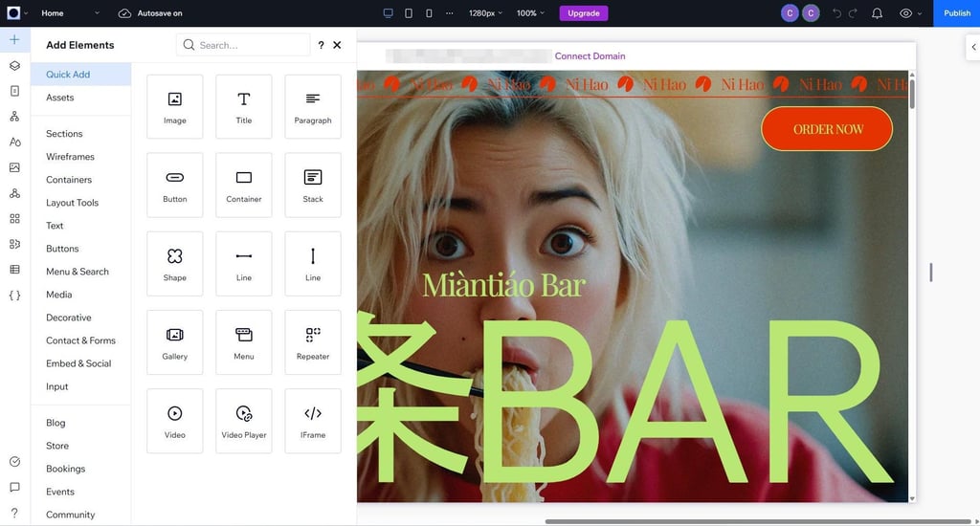Image resolution: width=980 pixels, height=526 pixels.
Task: Add a horizontal Line element
Action: [244, 264]
